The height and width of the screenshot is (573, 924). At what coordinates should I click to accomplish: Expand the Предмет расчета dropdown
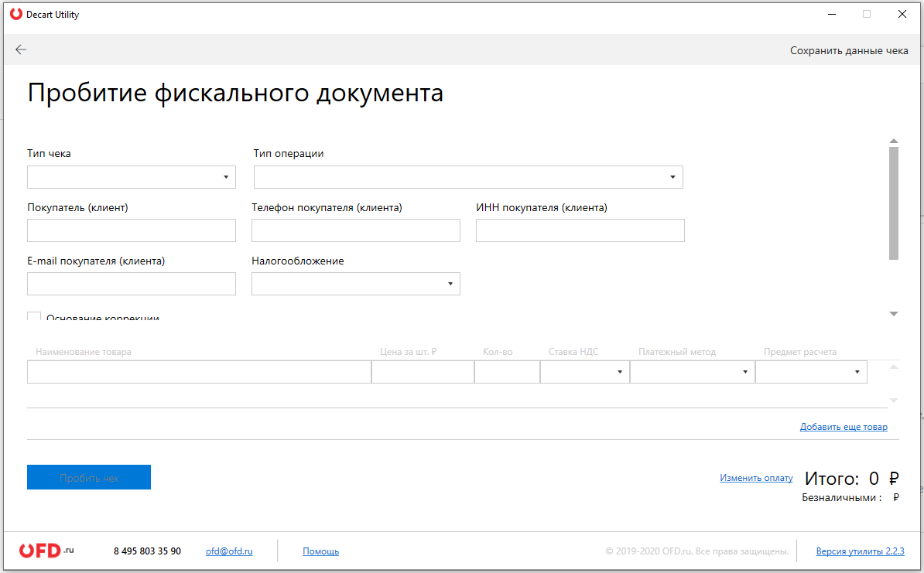point(812,372)
